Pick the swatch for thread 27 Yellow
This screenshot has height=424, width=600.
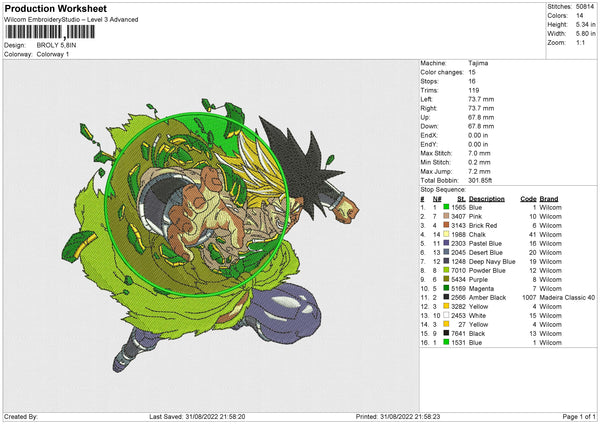[x=446, y=324]
